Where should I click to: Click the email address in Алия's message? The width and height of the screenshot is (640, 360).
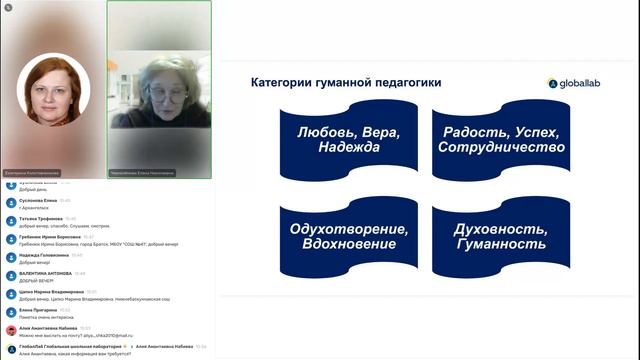point(108,336)
